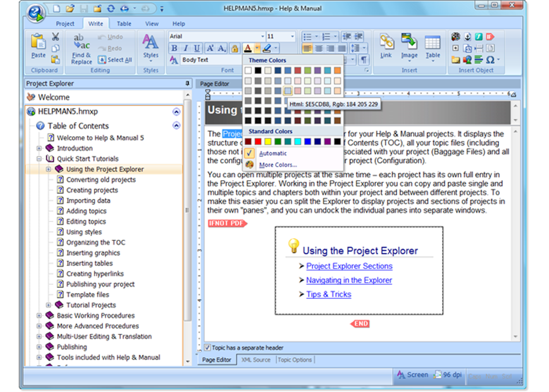Apply subscript formatting
549x392 pixels.
coord(222,48)
